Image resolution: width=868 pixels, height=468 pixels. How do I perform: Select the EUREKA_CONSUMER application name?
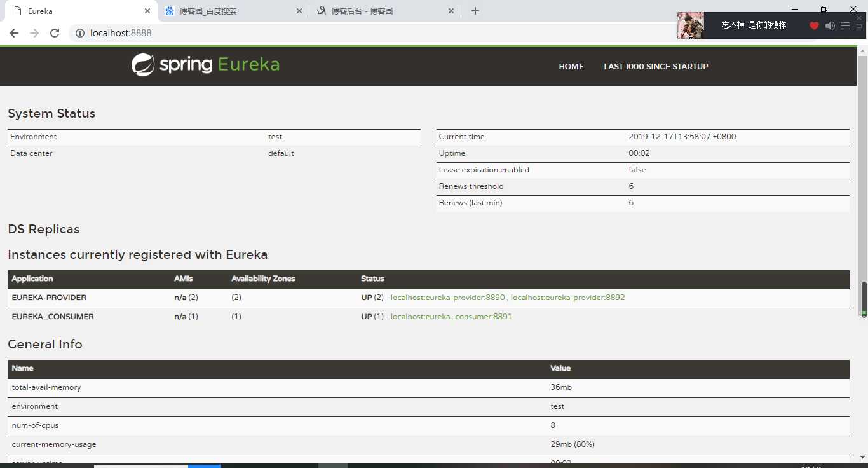point(53,317)
